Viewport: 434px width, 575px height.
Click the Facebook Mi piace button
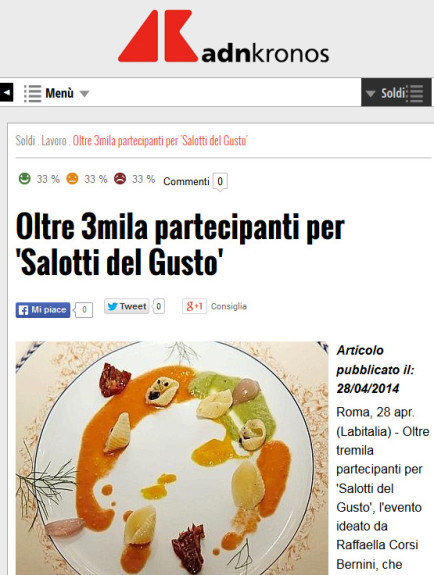43,310
